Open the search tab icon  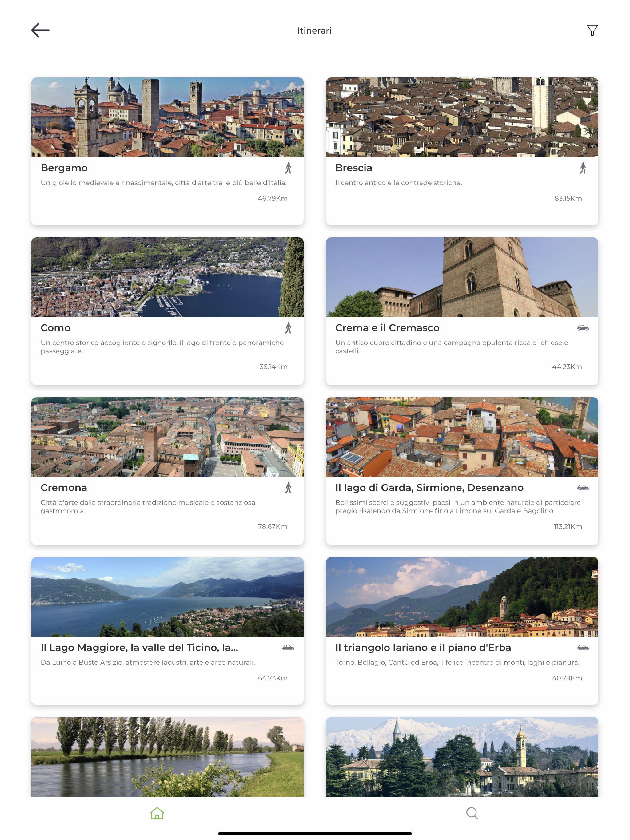[472, 813]
